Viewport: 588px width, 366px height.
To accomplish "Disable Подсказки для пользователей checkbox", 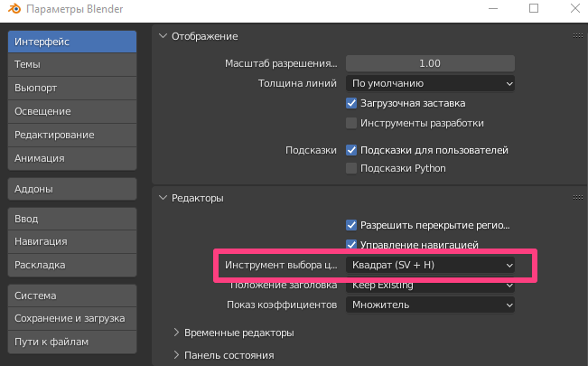I will click(352, 150).
